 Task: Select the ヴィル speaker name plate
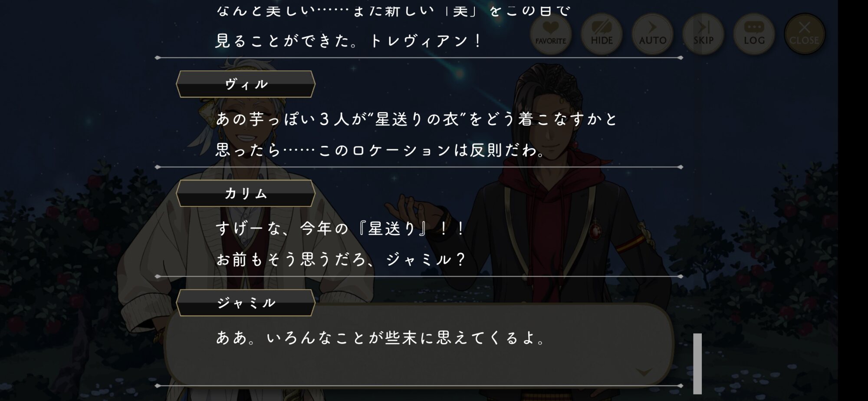click(246, 84)
